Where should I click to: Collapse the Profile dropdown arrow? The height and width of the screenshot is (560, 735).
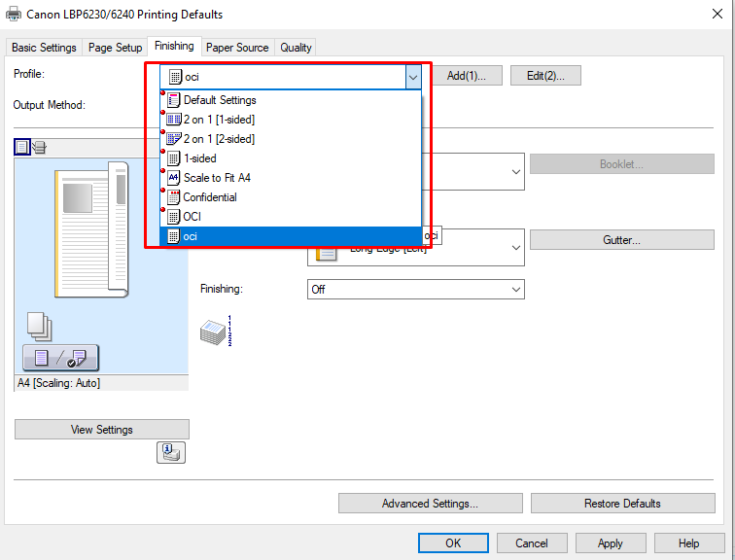413,77
